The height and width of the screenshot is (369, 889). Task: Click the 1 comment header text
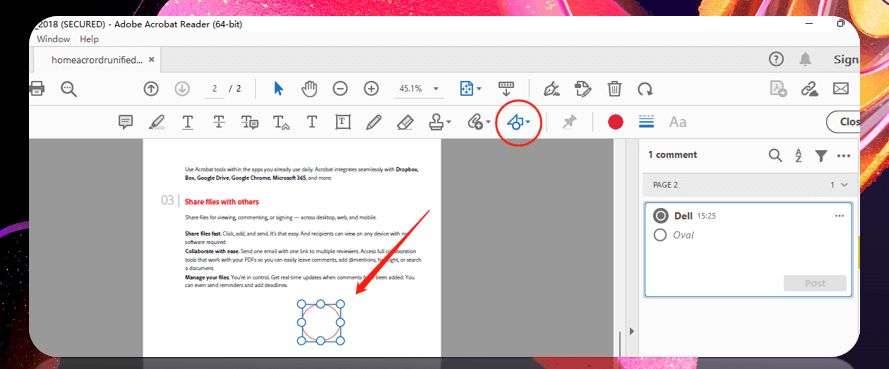click(x=673, y=155)
